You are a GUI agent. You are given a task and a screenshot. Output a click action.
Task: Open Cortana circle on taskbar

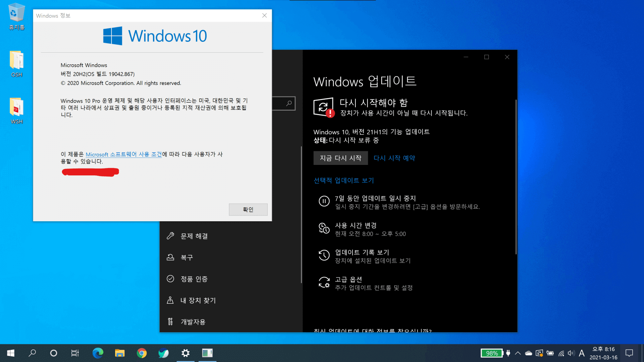pos(54,353)
